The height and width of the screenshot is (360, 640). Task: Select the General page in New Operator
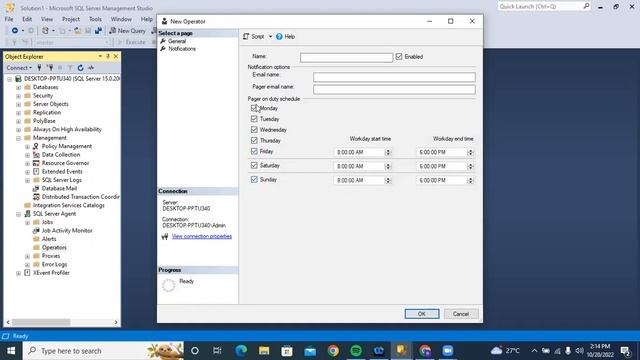[x=177, y=41]
